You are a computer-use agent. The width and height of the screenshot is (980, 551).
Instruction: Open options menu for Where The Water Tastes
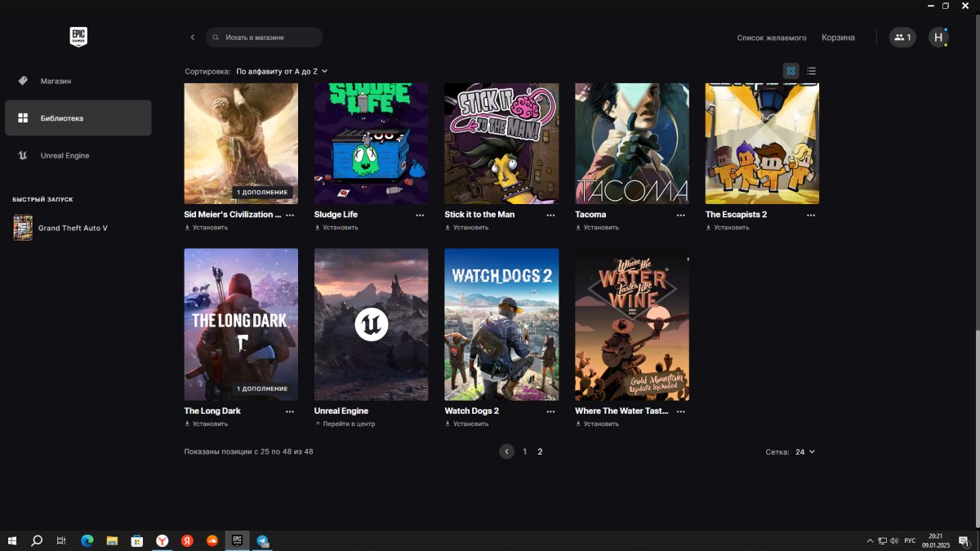(x=681, y=412)
